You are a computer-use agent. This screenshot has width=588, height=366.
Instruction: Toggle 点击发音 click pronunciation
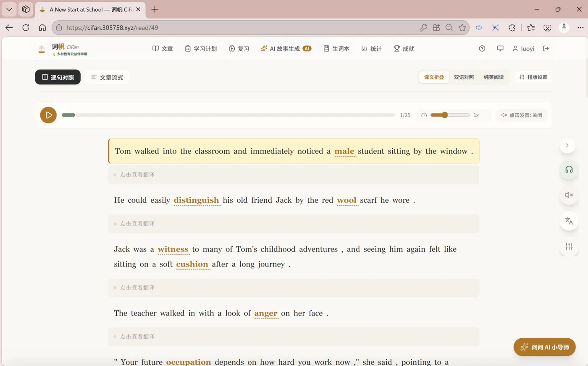522,115
